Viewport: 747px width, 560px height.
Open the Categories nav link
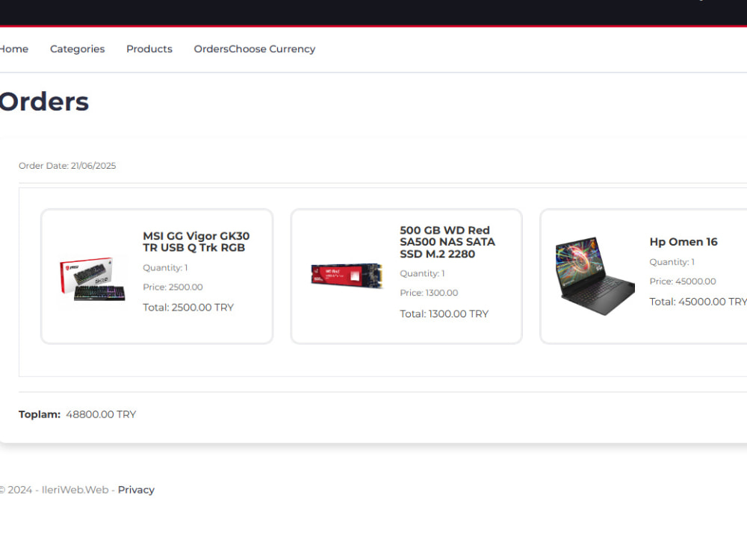[77, 49]
